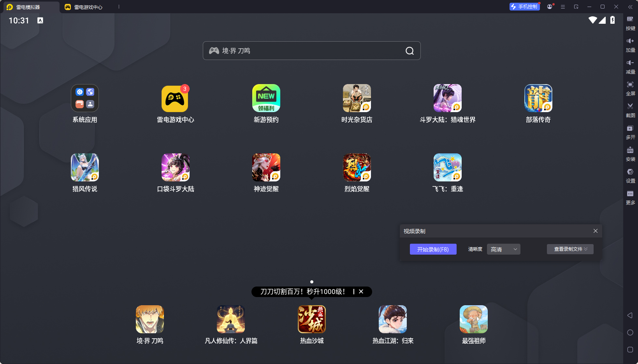Click the 开始录制(F8) button
The height and width of the screenshot is (364, 638).
pos(433,249)
